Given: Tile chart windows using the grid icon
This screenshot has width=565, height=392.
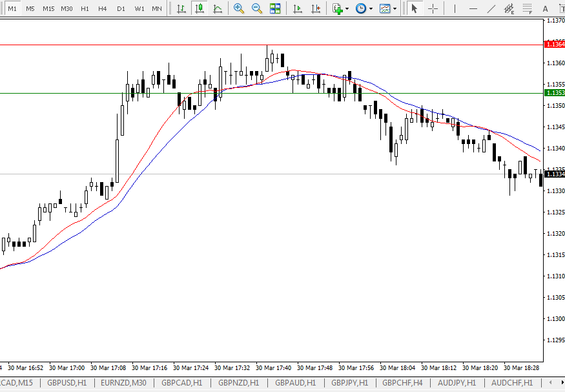Looking at the screenshot, I should click(x=275, y=8).
